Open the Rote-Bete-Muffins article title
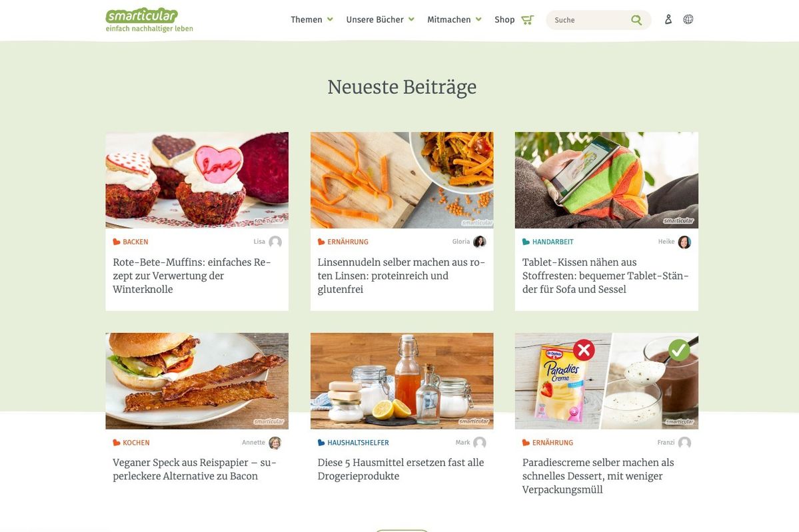The height and width of the screenshot is (532, 799). click(192, 276)
